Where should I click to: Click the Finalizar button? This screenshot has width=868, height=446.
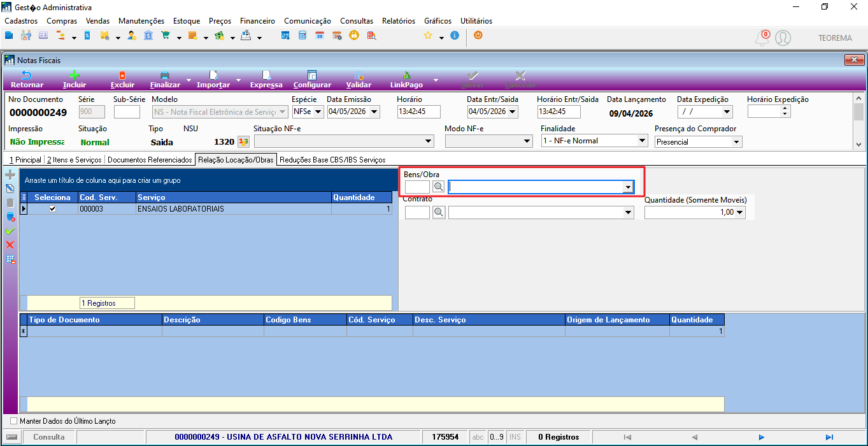[165, 80]
